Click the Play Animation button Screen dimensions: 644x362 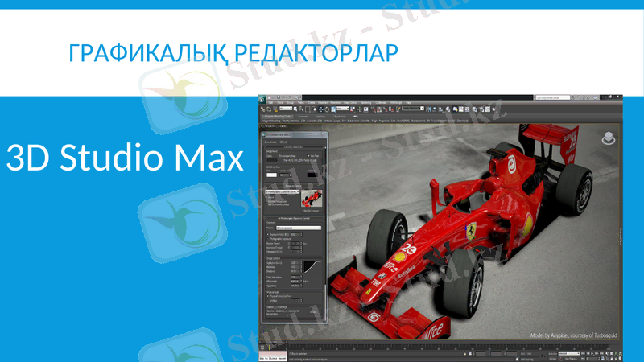(592, 353)
